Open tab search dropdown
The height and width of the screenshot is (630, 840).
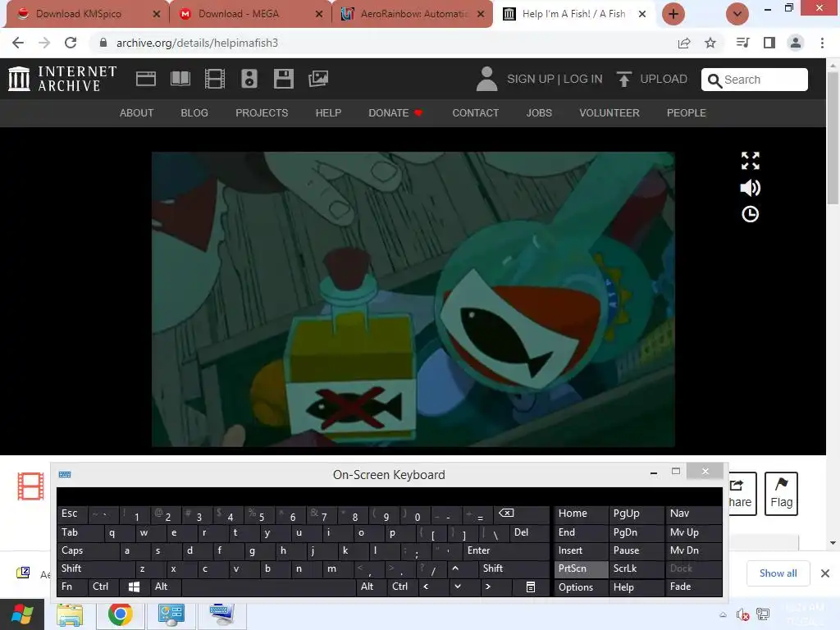coord(737,14)
